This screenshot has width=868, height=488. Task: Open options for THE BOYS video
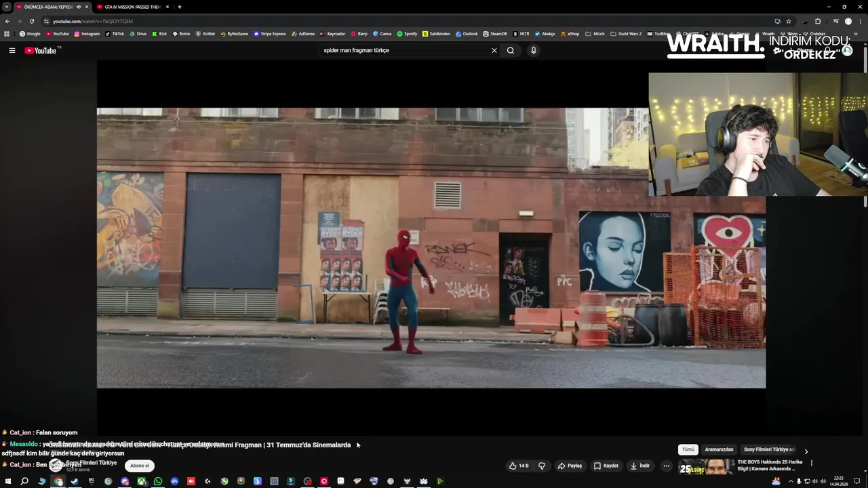click(x=812, y=463)
